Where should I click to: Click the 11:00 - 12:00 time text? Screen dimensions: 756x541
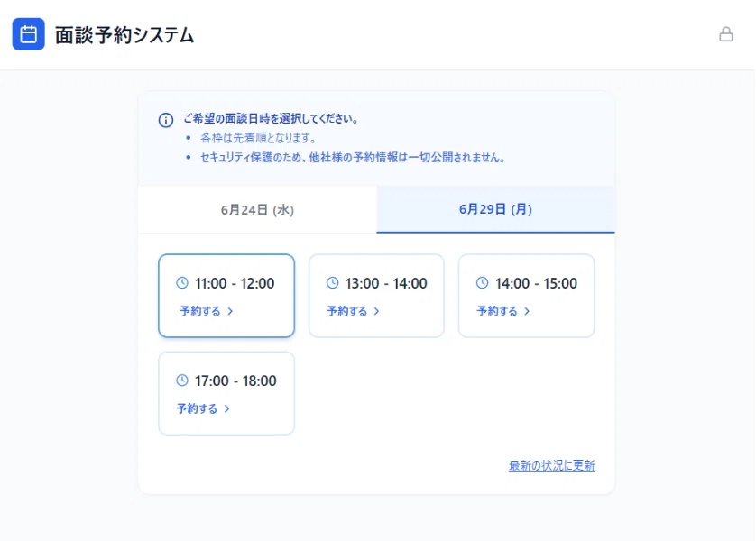coord(235,283)
